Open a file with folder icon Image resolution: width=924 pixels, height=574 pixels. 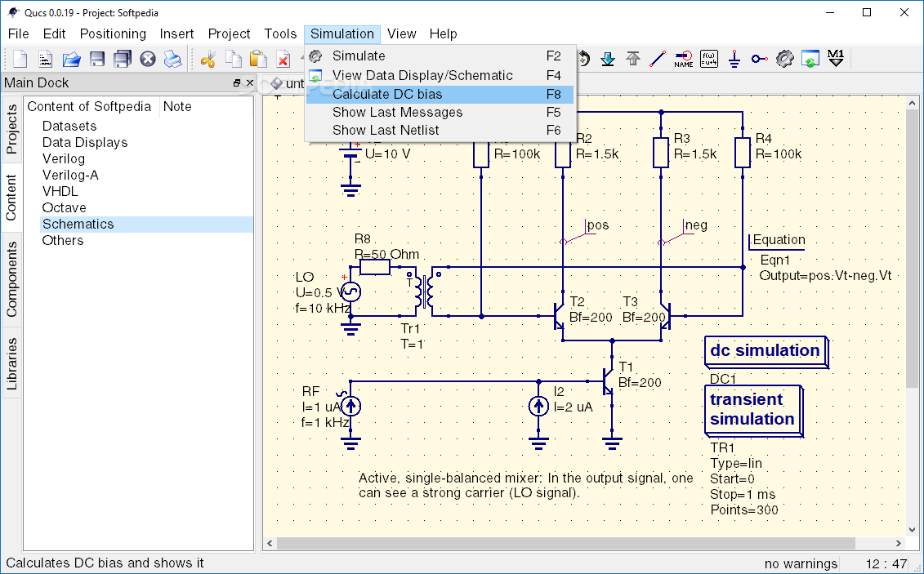[71, 59]
